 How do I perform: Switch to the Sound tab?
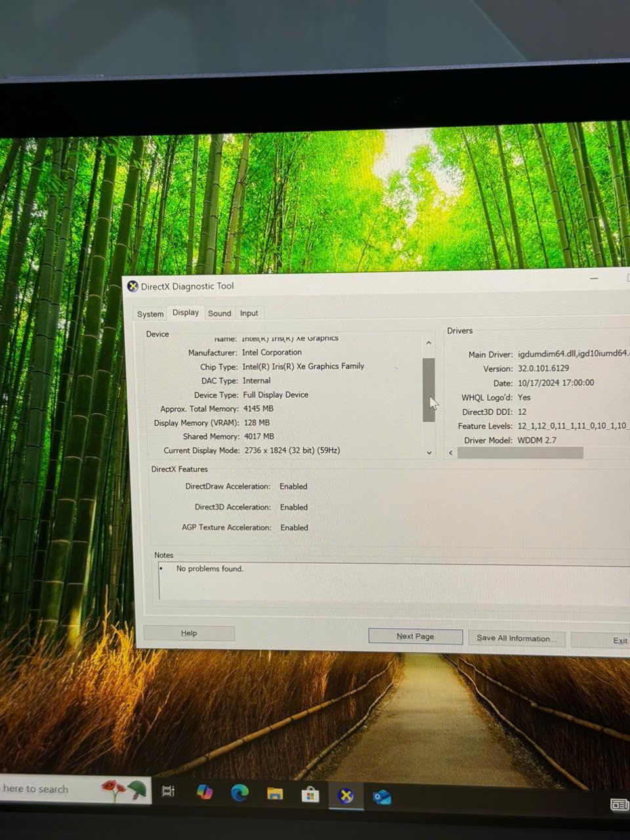tap(219, 313)
